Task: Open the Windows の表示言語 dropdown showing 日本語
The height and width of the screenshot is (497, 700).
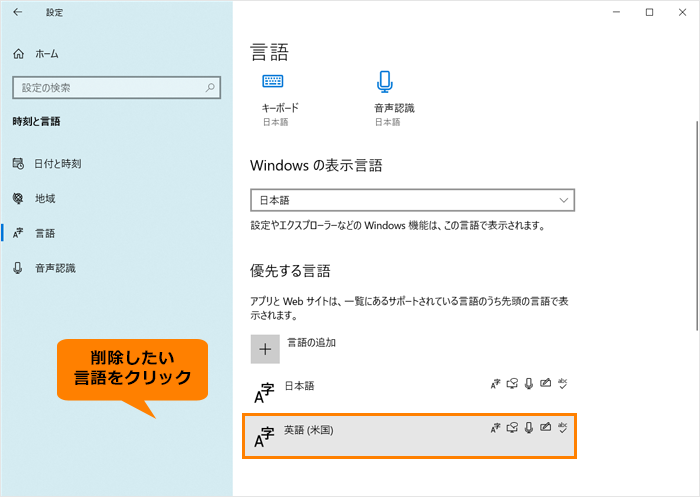Action: 412,200
